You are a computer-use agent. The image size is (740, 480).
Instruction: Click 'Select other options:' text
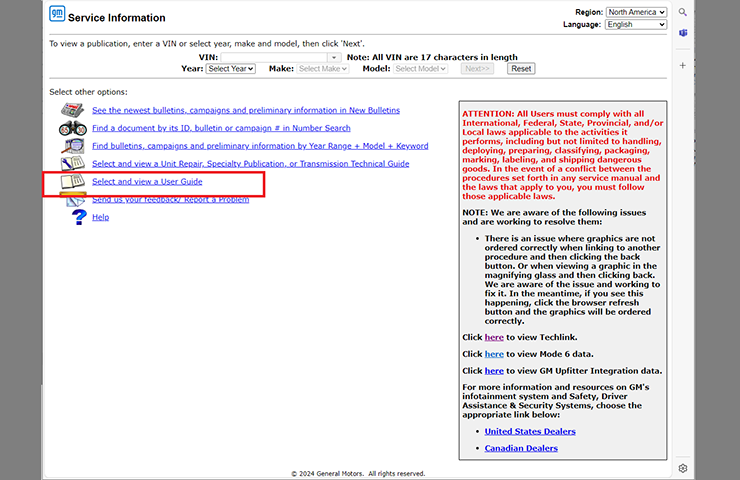pyautogui.click(x=88, y=92)
